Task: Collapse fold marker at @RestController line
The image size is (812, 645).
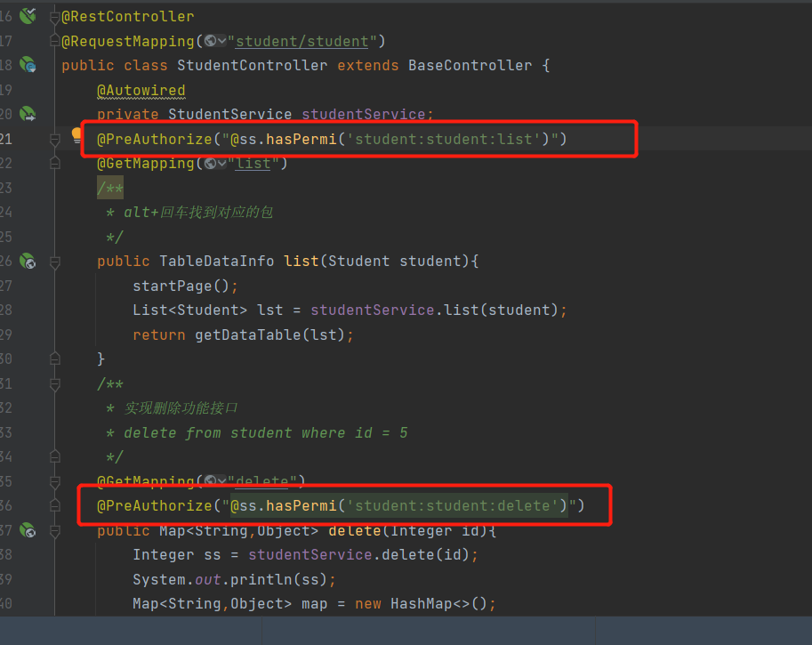Action: (x=54, y=17)
